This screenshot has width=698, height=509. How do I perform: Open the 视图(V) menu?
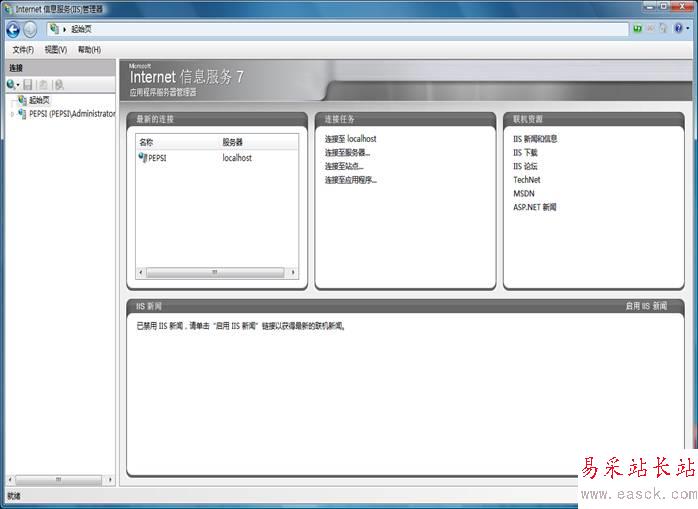click(56, 50)
